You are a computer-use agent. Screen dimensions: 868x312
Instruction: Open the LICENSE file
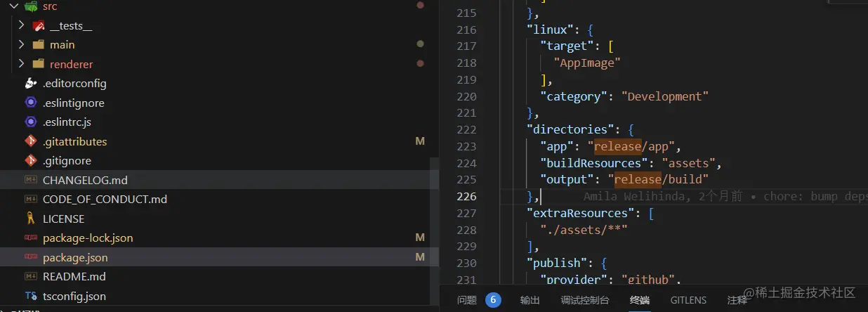(x=63, y=219)
